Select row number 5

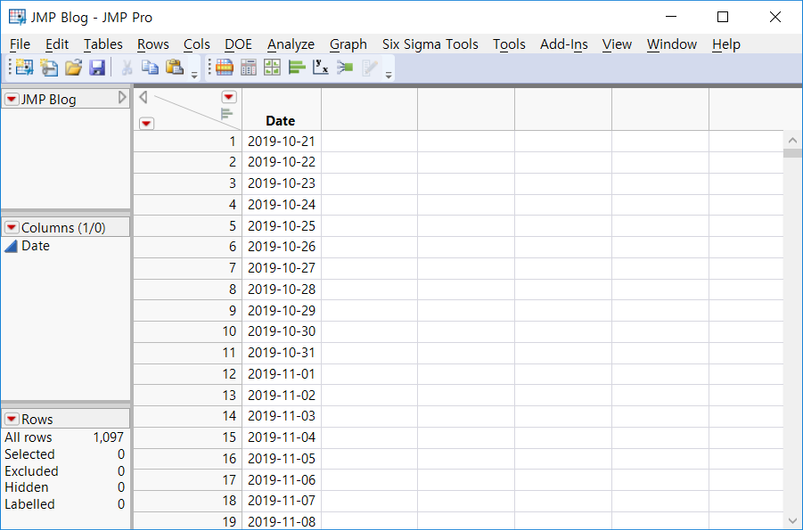(x=187, y=226)
